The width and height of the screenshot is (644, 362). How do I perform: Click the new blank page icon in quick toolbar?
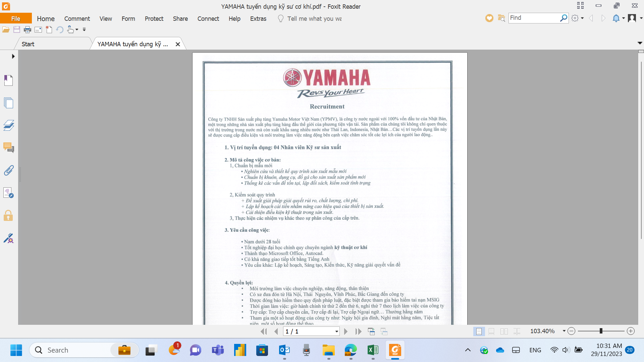point(49,29)
